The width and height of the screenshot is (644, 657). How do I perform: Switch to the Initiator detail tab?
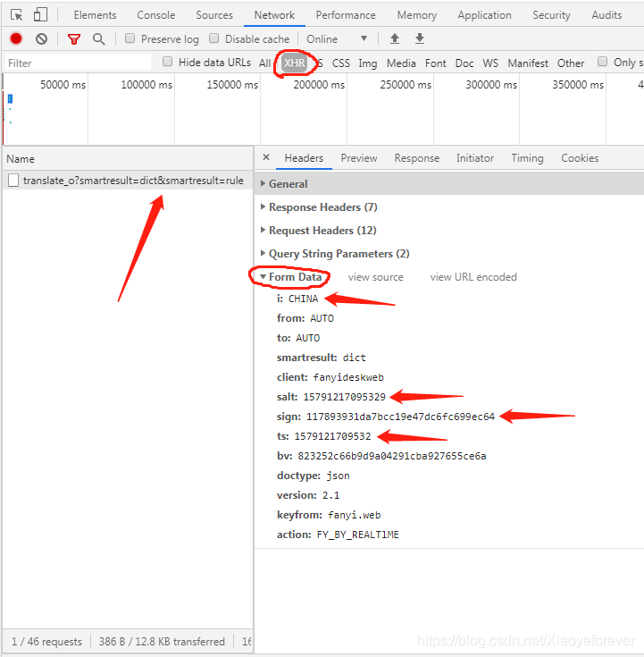click(x=475, y=158)
